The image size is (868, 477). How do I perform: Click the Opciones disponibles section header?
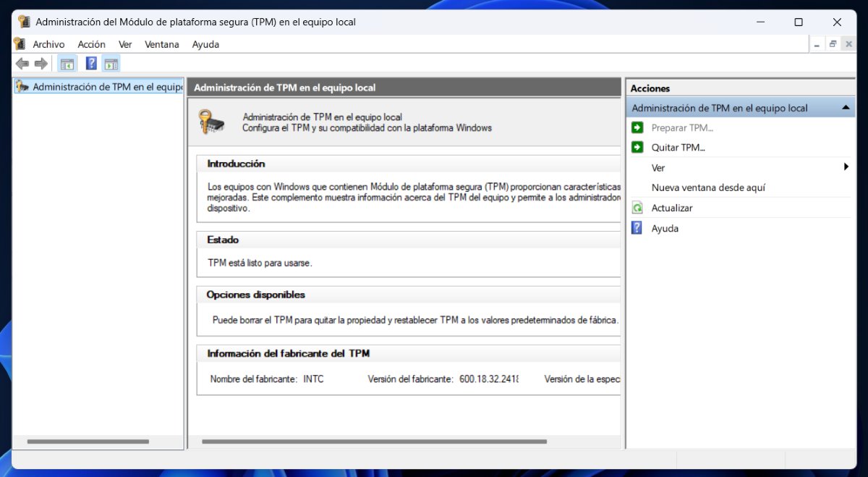409,295
